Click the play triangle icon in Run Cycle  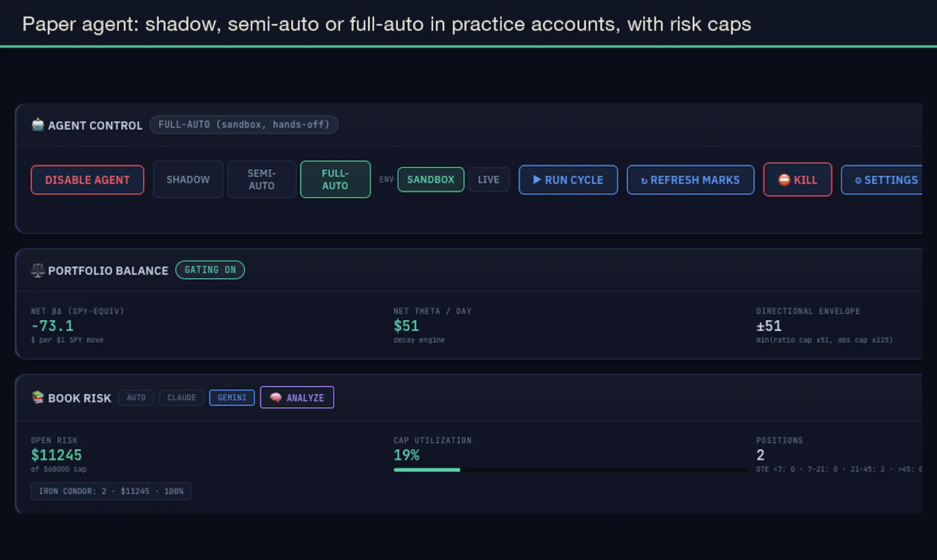537,180
